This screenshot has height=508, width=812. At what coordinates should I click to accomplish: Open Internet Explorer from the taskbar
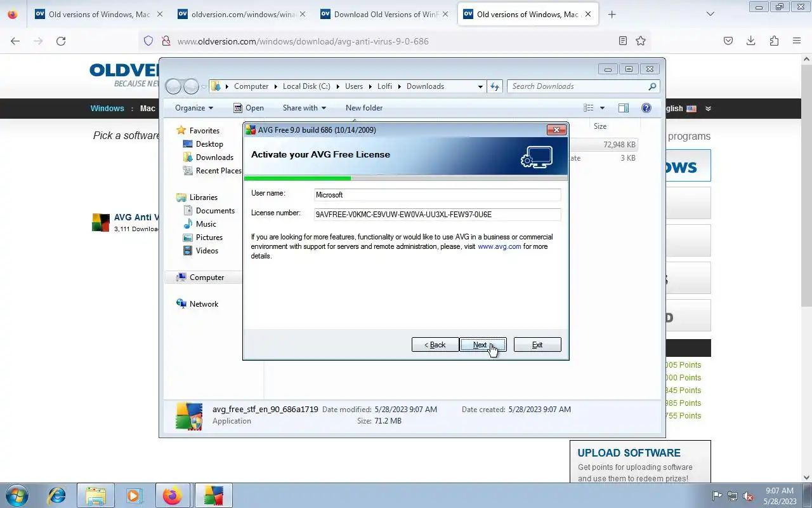point(57,495)
